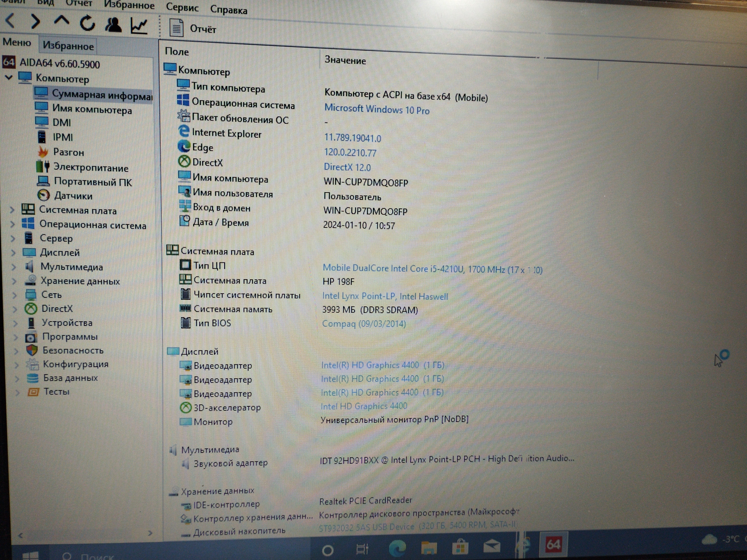Screen dimensions: 747x560
Task: Click the AIDA64 taskbar icon
Action: tap(553, 544)
